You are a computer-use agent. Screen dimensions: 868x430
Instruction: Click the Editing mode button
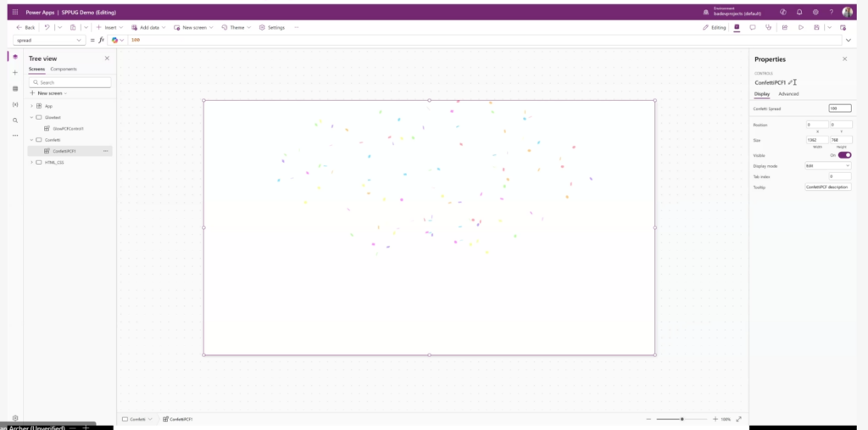pos(714,27)
